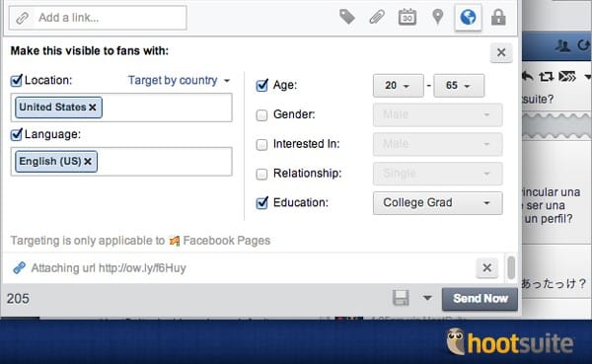Remove the English (US) language tag
Viewport: 592px width, 364px height.
coord(88,162)
